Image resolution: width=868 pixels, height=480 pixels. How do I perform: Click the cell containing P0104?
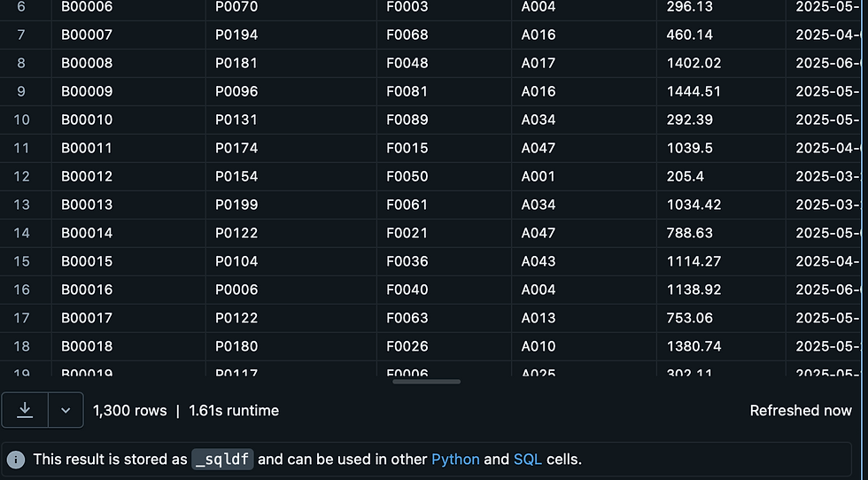tap(236, 261)
